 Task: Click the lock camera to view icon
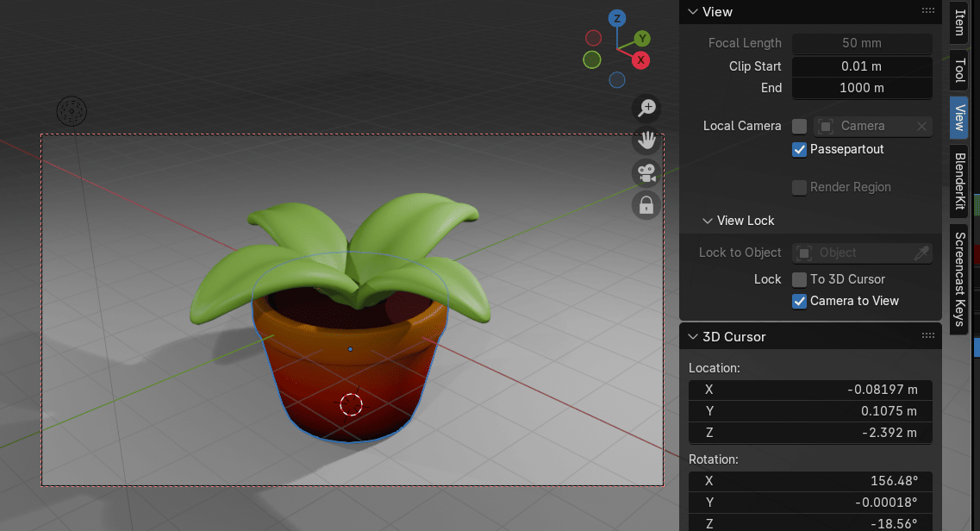tap(646, 205)
